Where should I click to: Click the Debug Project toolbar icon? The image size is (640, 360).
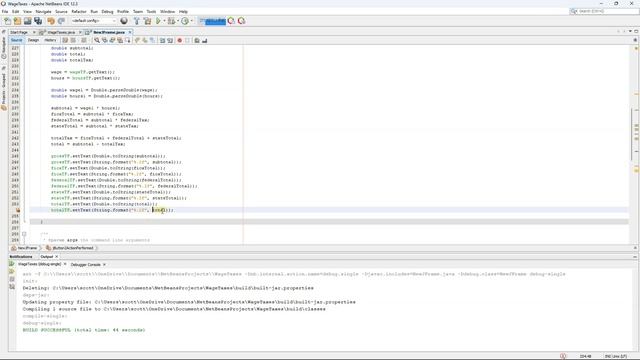[x=171, y=21]
